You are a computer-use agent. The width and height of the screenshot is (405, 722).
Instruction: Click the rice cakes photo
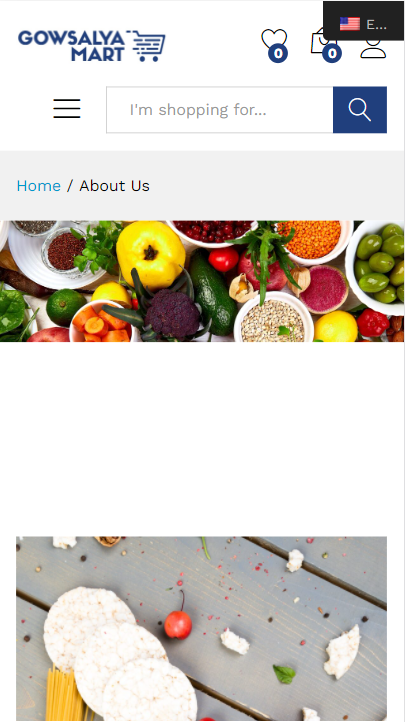pyautogui.click(x=202, y=629)
